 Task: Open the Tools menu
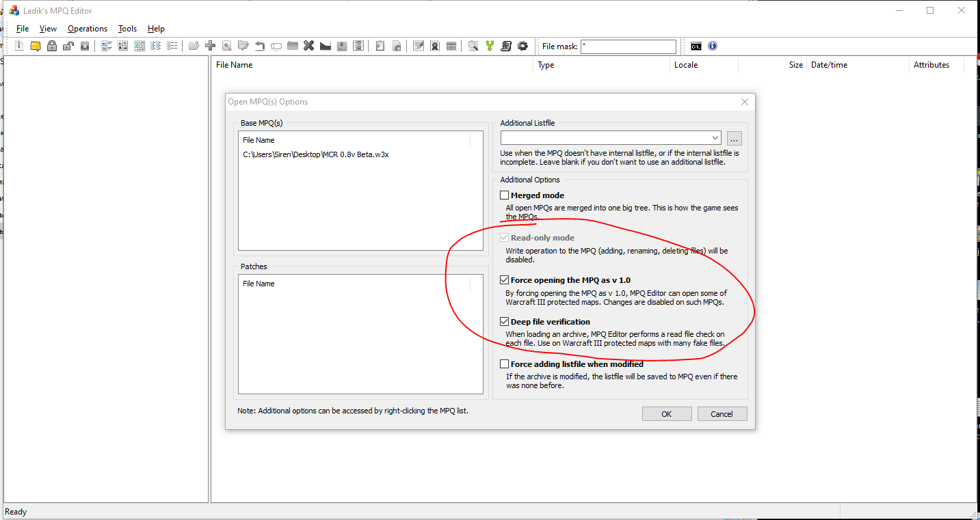point(127,29)
